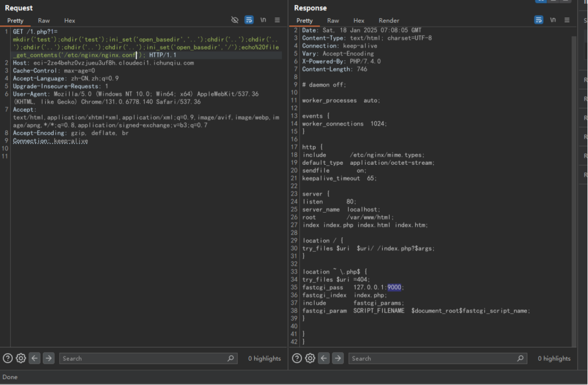This screenshot has height=385, width=588.
Task: Click the 'Content-Type: text/html' response header
Action: click(x=367, y=38)
